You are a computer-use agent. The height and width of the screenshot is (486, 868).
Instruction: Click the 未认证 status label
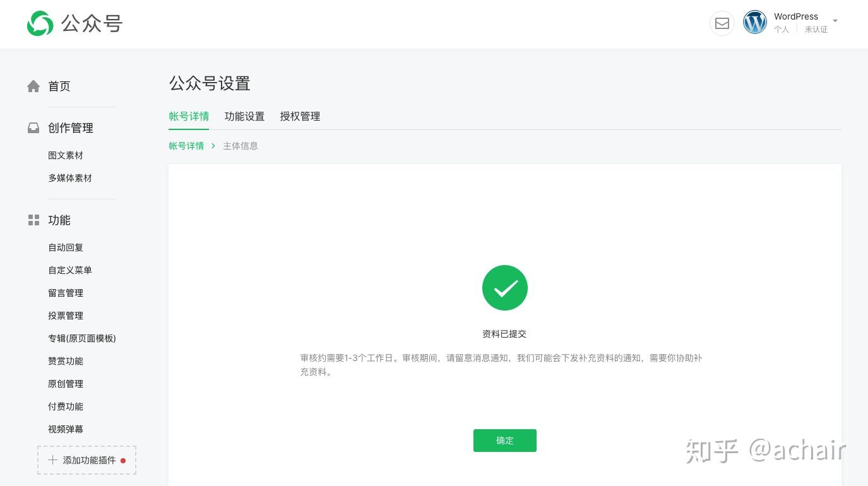coord(816,30)
